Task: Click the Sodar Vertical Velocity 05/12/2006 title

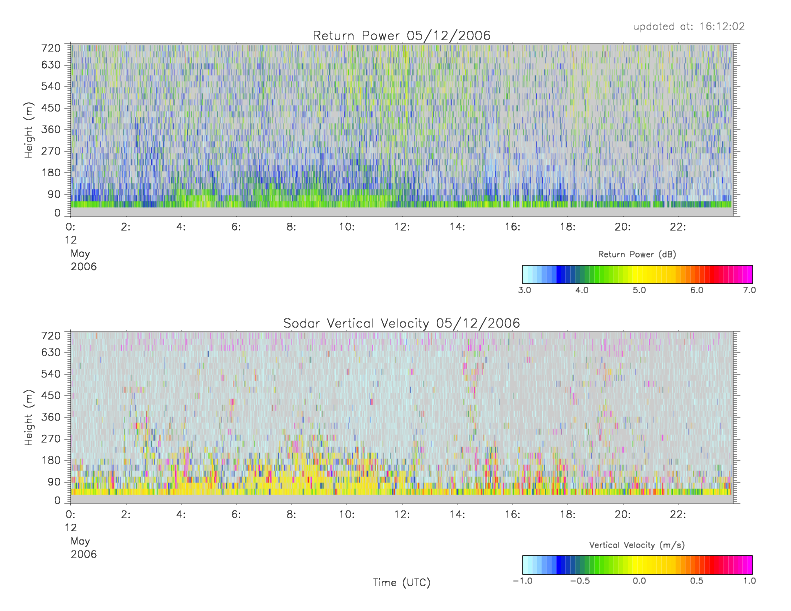Action: click(x=402, y=323)
